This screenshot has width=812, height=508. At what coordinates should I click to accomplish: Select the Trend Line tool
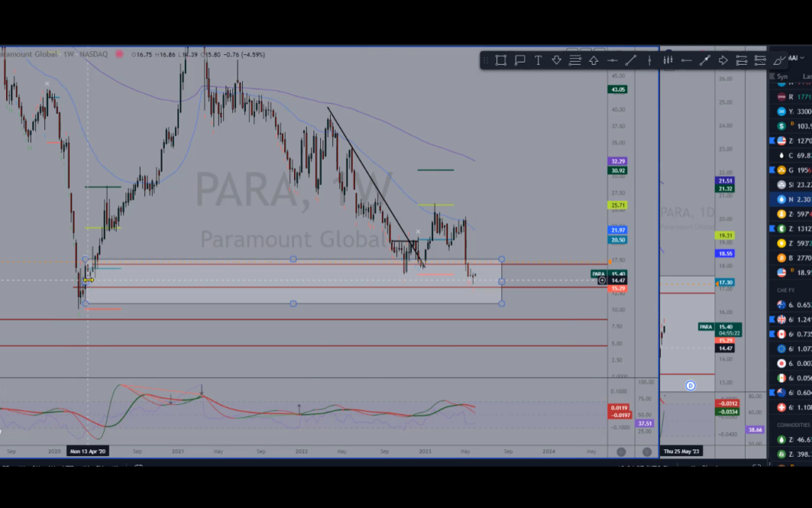(631, 61)
